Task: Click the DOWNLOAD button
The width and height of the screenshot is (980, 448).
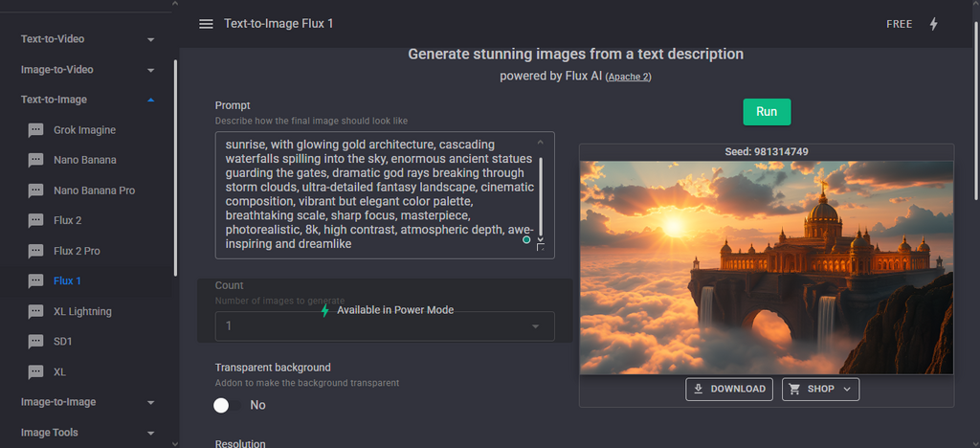Action: (728, 389)
